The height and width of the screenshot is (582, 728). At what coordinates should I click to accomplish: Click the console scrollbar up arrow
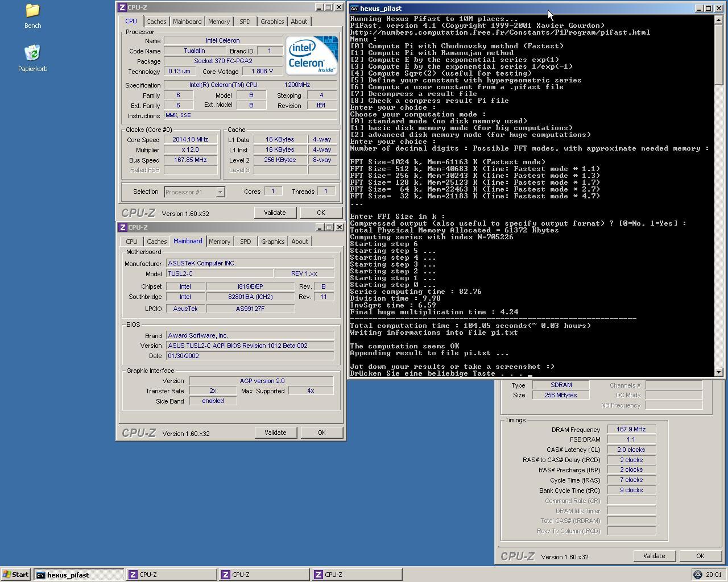click(718, 19)
